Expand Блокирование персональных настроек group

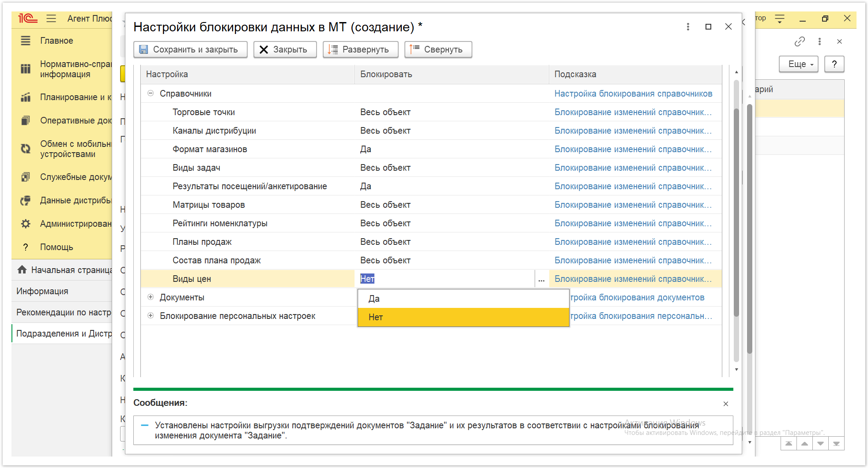[x=151, y=316]
